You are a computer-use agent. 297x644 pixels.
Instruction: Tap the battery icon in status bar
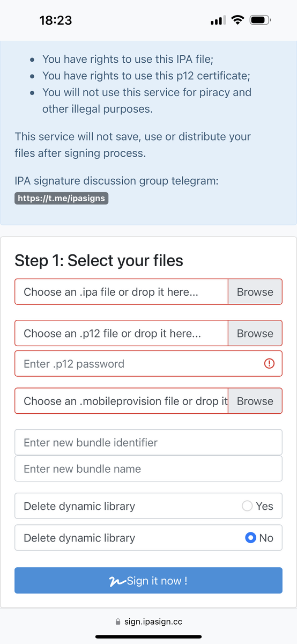pyautogui.click(x=261, y=20)
